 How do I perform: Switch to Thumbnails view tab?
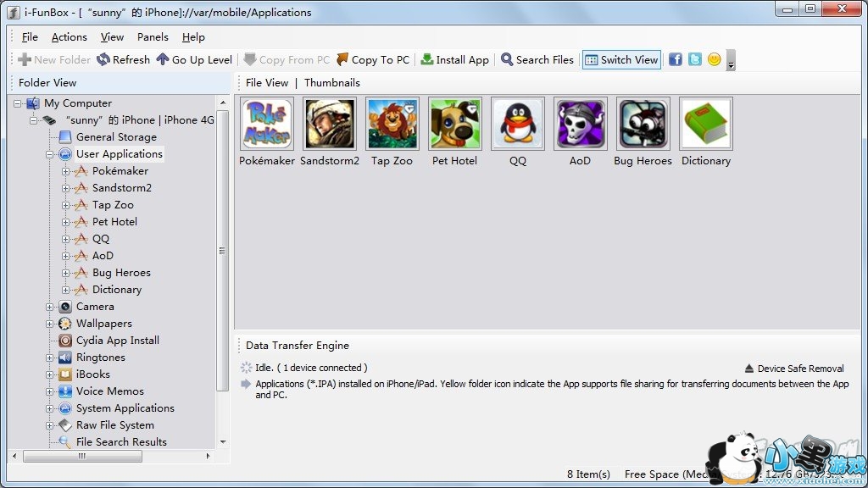[x=332, y=82]
